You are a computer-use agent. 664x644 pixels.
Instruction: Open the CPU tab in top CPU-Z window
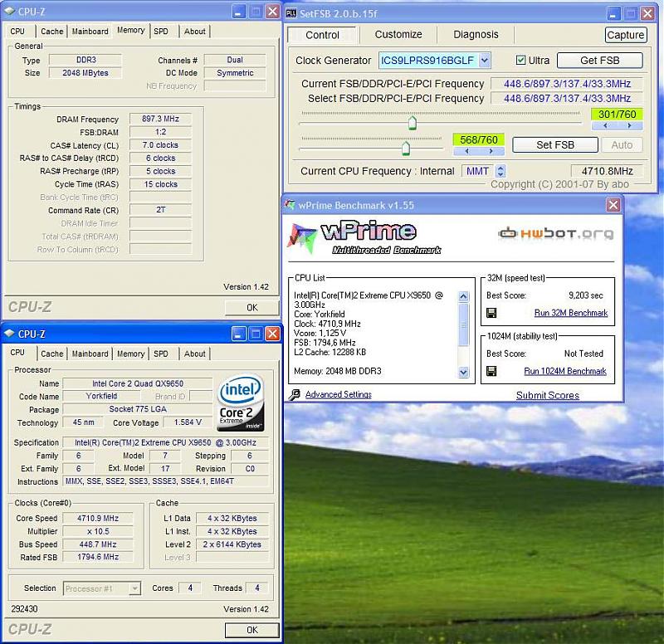17,32
